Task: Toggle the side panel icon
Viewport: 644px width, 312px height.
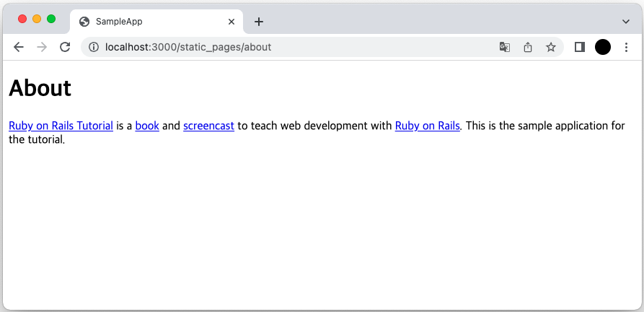Action: 580,47
